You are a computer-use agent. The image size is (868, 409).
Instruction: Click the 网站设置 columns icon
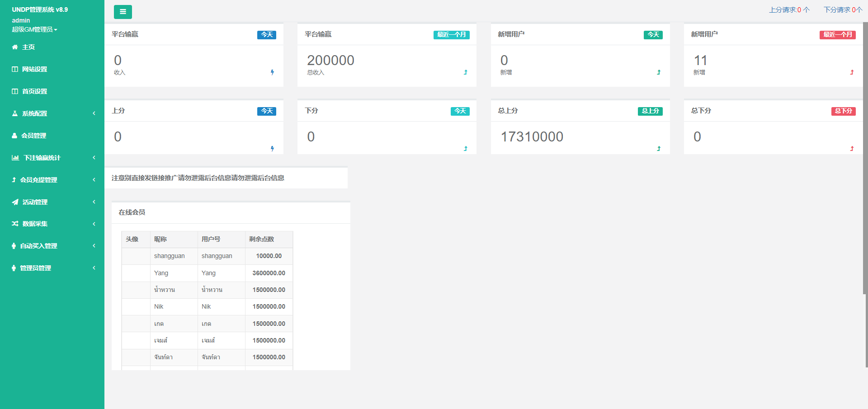point(15,69)
